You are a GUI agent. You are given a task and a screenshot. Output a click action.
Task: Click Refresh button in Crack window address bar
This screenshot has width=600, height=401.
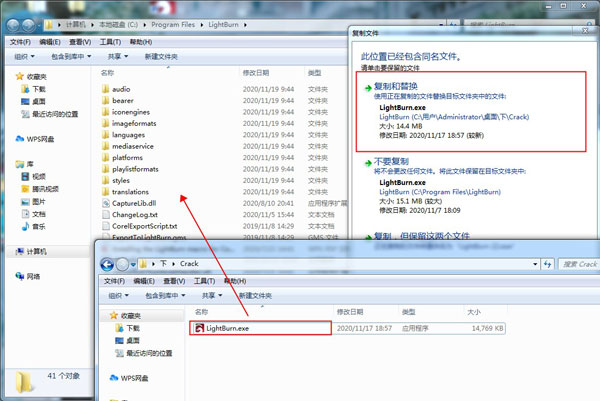(x=548, y=264)
